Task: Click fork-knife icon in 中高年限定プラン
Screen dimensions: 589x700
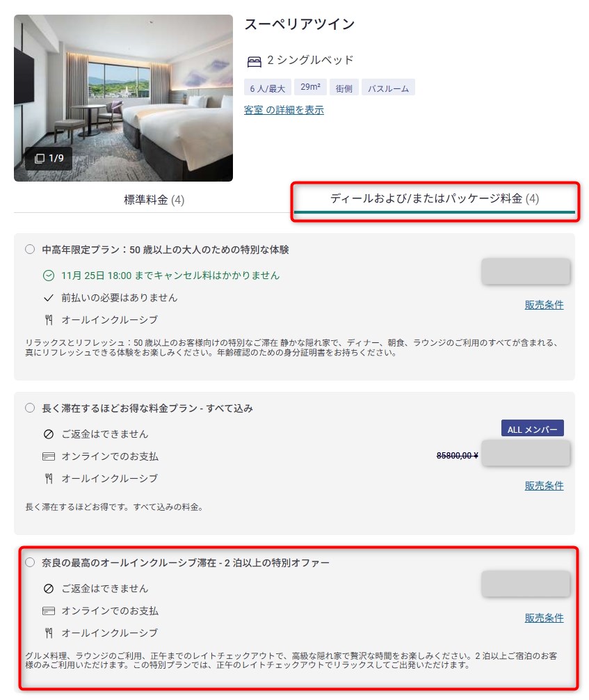Action: click(x=49, y=319)
